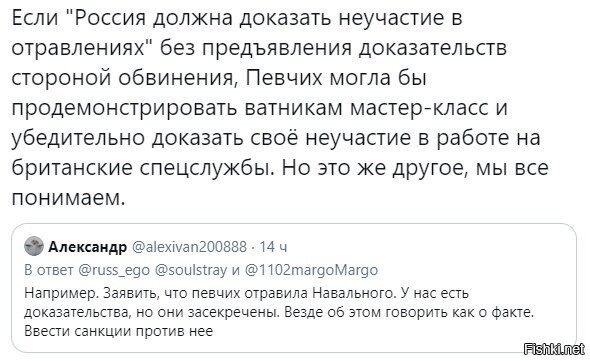Select quoted line starting "доказательства, но они"
This screenshot has width=590, height=361.
(x=279, y=312)
